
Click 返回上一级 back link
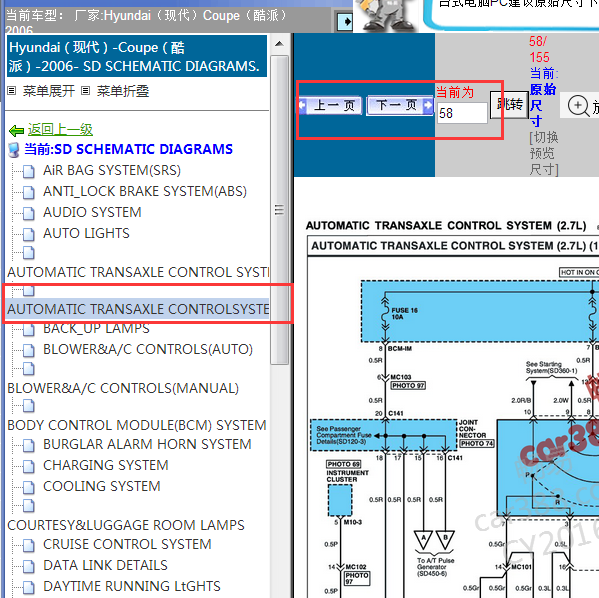click(x=60, y=130)
